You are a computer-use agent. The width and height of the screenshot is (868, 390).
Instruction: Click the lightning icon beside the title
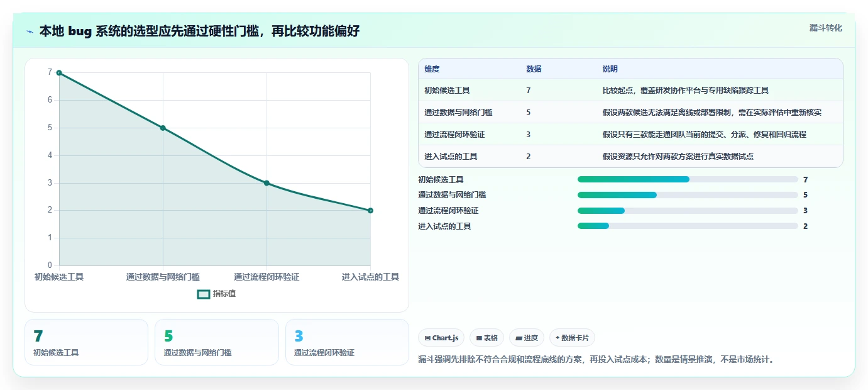[30, 31]
